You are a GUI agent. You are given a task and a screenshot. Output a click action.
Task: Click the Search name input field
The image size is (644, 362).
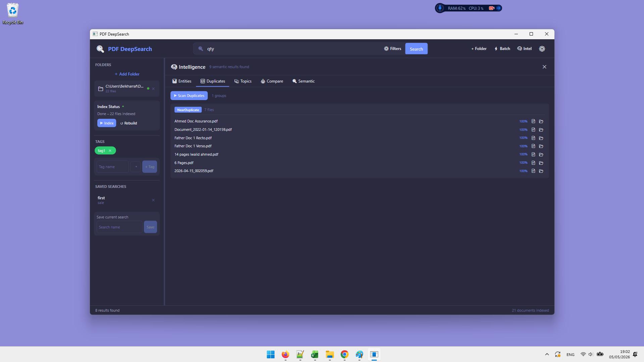(119, 227)
